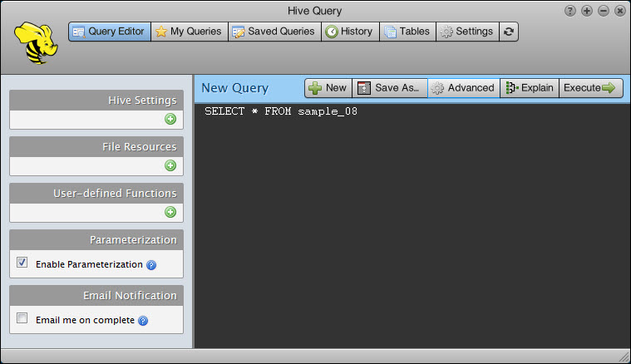Screen dimensions: 631x364
Task: Click help icon beside Email me on complete
Action: tap(143, 321)
